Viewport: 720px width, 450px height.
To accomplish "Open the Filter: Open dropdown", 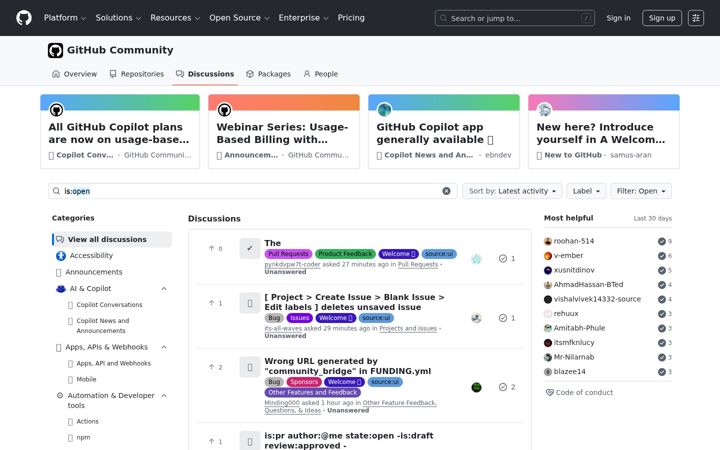I will tap(641, 191).
